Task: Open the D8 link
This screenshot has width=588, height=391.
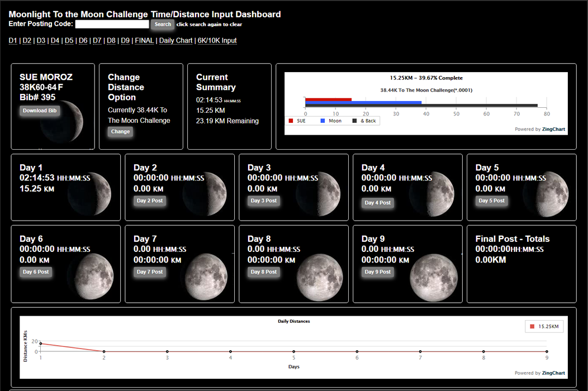Action: click(x=111, y=40)
